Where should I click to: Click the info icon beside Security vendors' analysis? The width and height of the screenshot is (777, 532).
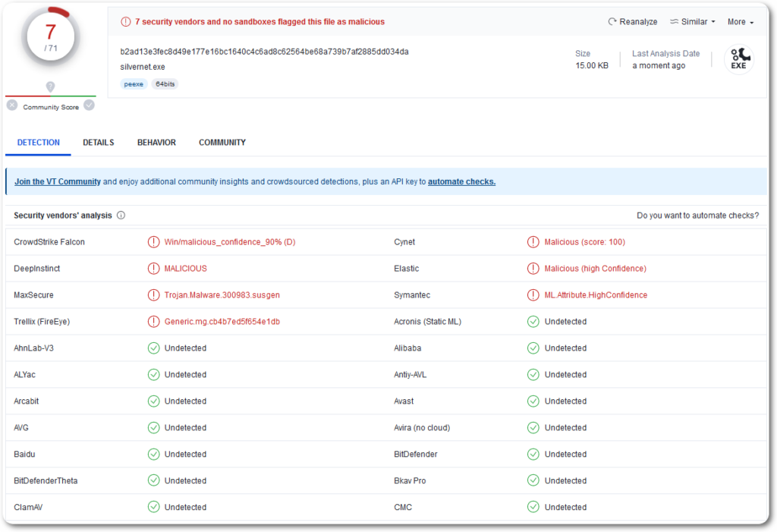121,216
